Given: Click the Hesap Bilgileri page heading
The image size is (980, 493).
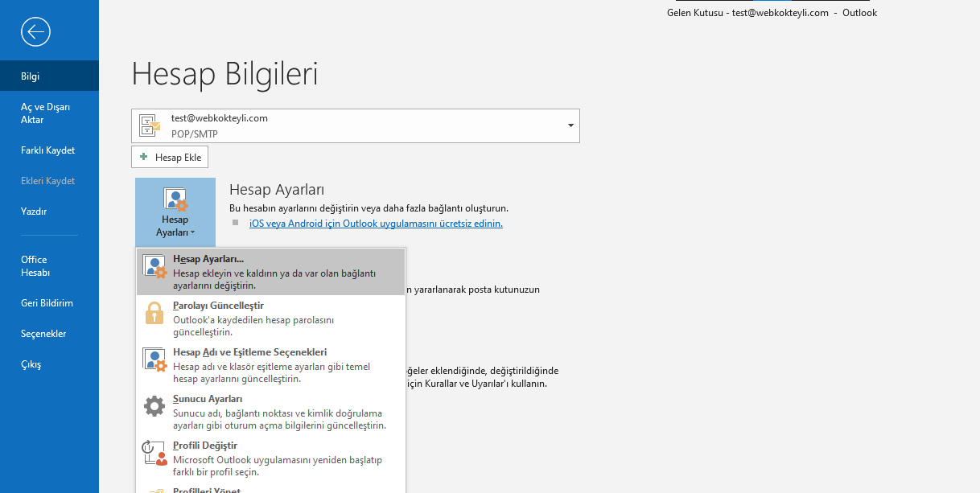Looking at the screenshot, I should pyautogui.click(x=224, y=73).
